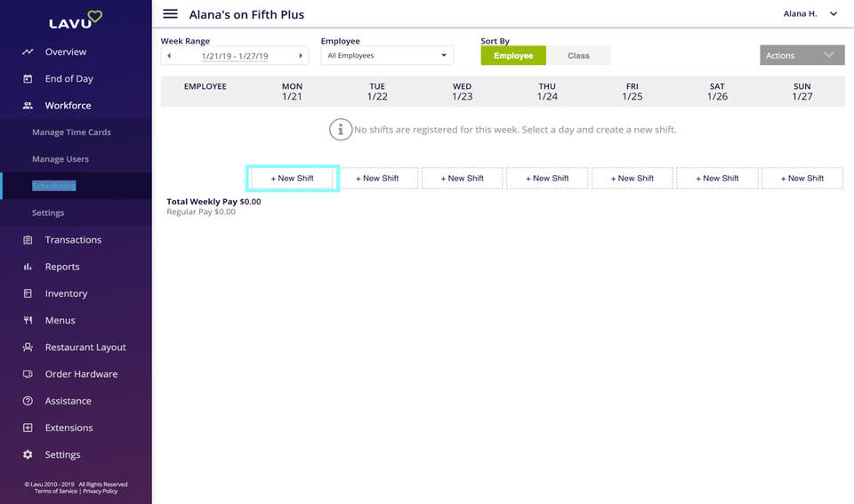The height and width of the screenshot is (504, 854).
Task: Click the Transactions receipt icon
Action: tap(28, 240)
